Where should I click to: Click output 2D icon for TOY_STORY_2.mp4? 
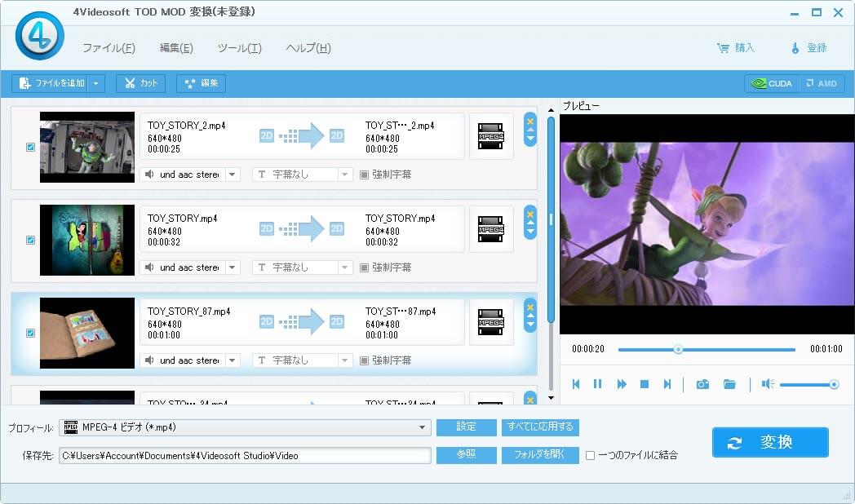(337, 135)
